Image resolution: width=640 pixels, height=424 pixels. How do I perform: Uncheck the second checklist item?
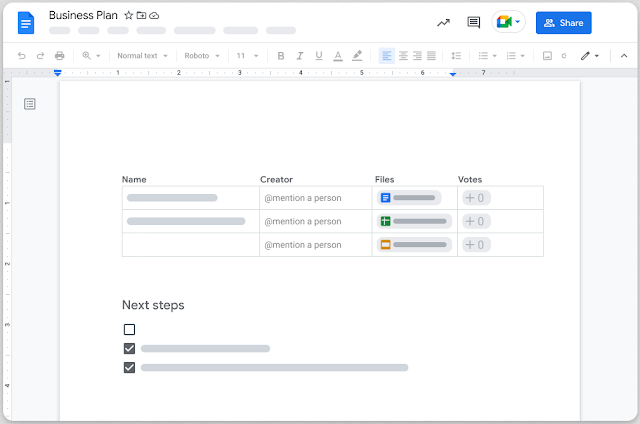coord(129,349)
